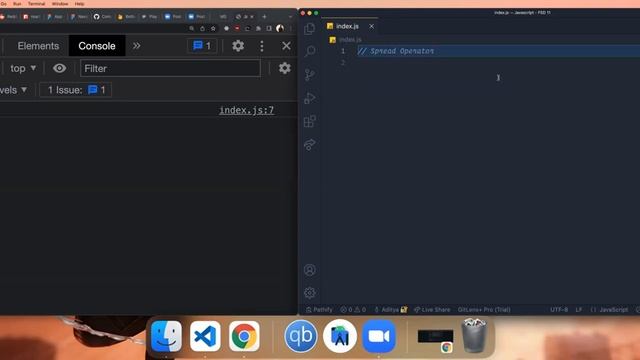Open index.js:7 source link
The height and width of the screenshot is (360, 640).
point(247,110)
